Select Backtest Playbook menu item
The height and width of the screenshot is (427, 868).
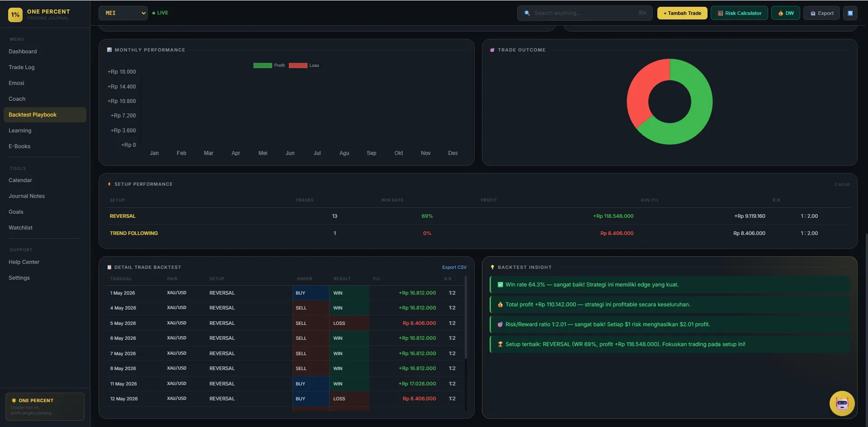click(45, 115)
